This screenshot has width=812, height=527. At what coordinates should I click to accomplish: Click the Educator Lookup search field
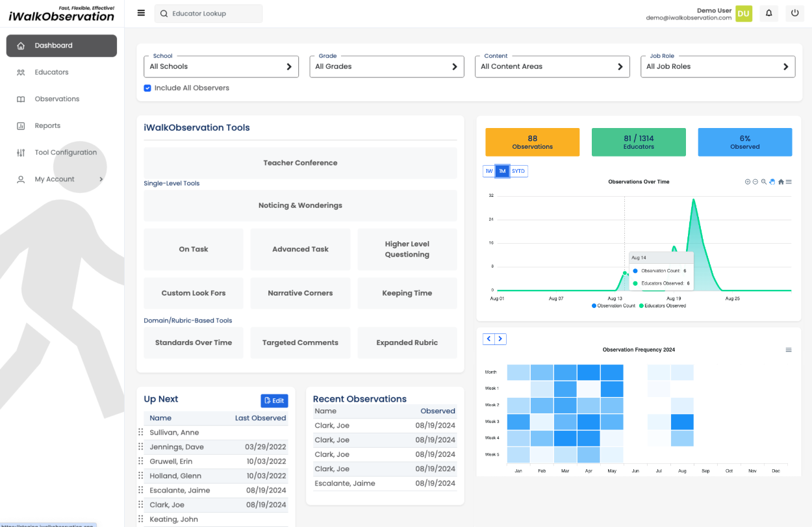click(x=209, y=14)
